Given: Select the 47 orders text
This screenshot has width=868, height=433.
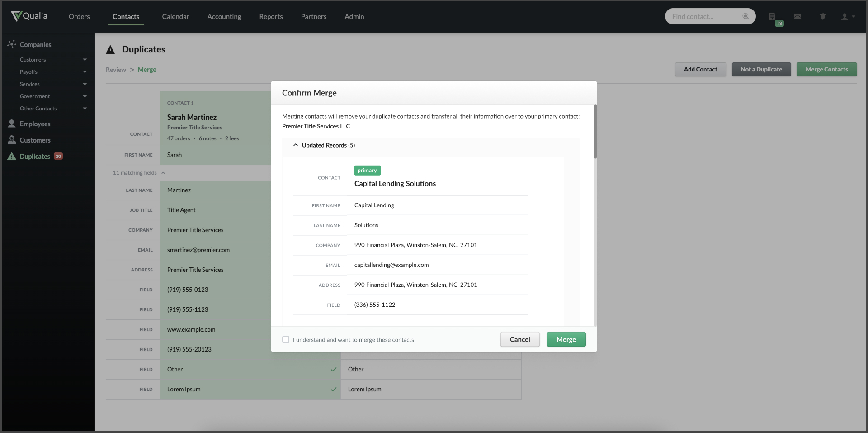Looking at the screenshot, I should (179, 138).
